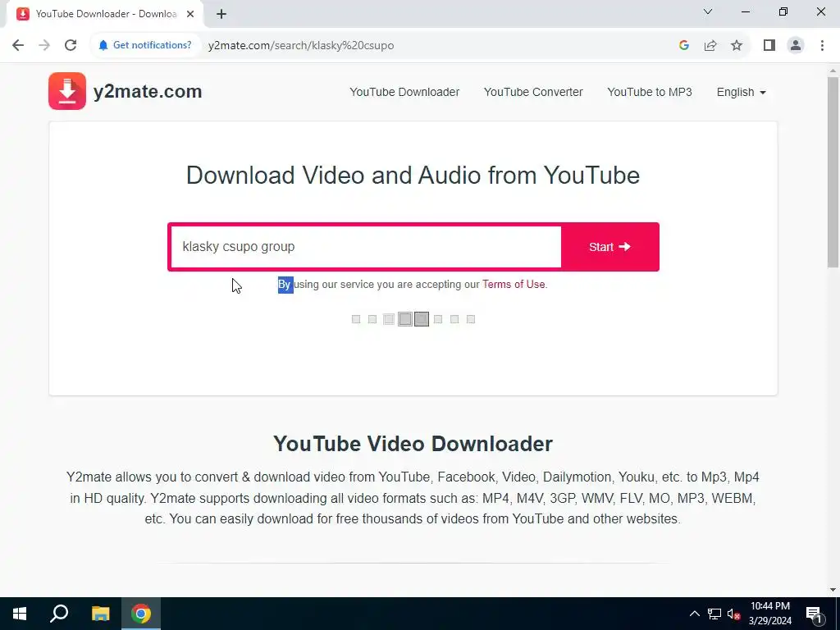The image size is (840, 630).
Task: Select the YouTube Downloader browser tab
Action: click(x=106, y=14)
